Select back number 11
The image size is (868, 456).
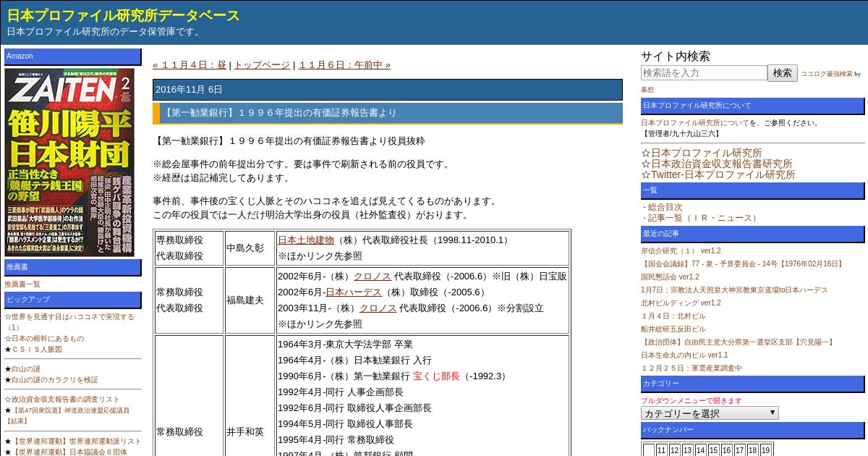click(x=661, y=450)
